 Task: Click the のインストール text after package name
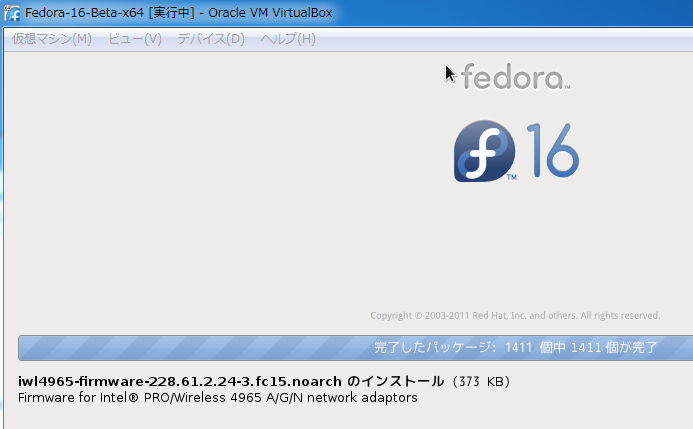pyautogui.click(x=396, y=381)
